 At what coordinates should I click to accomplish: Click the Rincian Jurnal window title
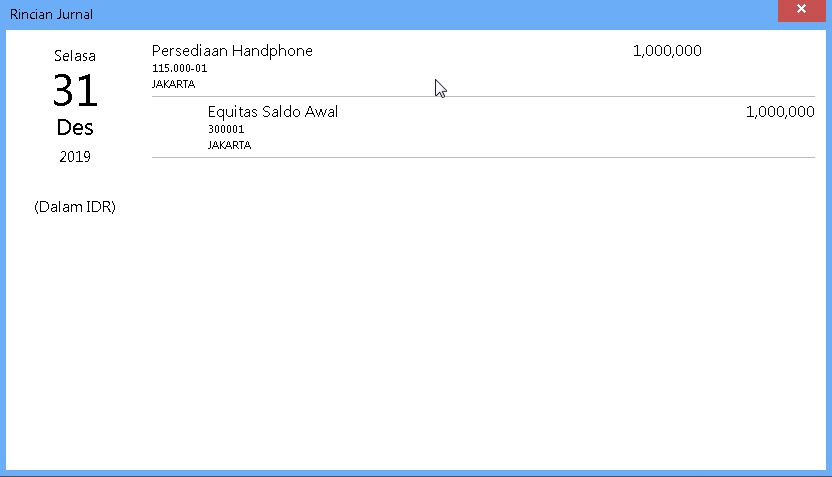click(51, 14)
